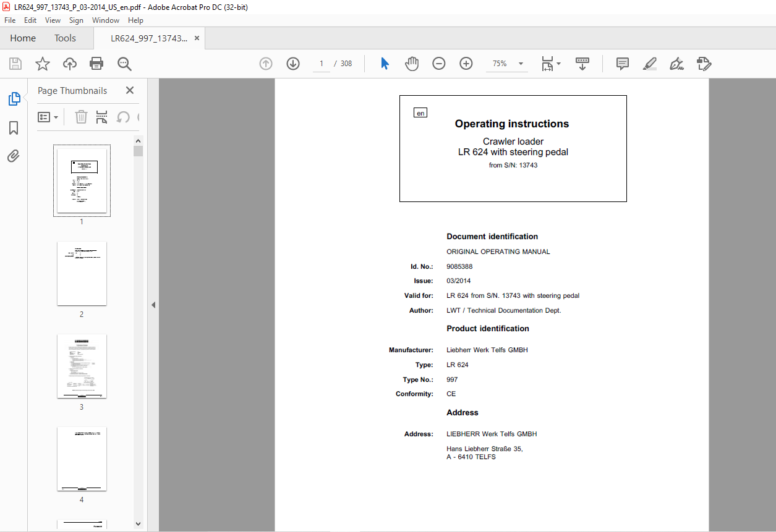This screenshot has height=532, width=776.
Task: Rotate page counterclockwise in thumbnails panel
Action: (x=123, y=117)
